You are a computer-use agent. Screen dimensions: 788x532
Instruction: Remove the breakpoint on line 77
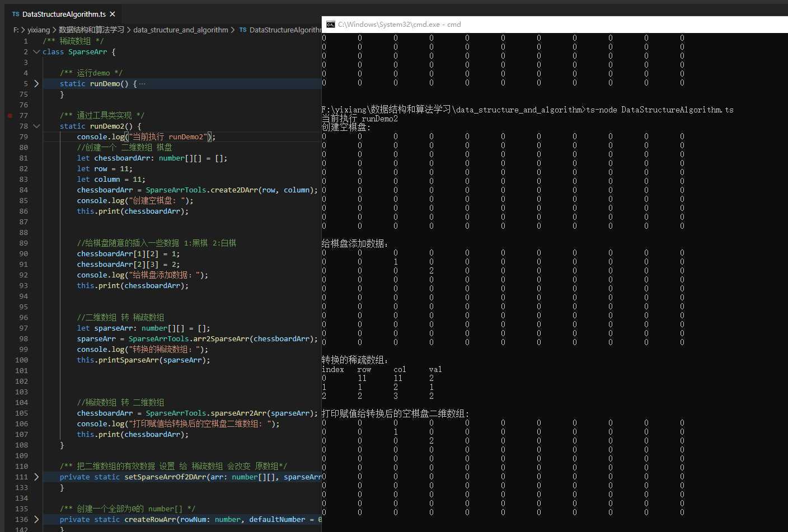click(x=10, y=115)
